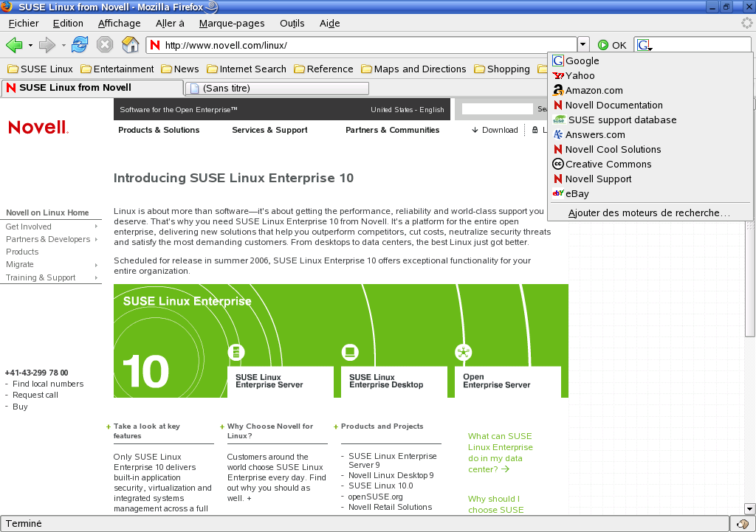The height and width of the screenshot is (532, 756).
Task: Open the Entertainment bookmarks folder
Action: click(x=117, y=69)
